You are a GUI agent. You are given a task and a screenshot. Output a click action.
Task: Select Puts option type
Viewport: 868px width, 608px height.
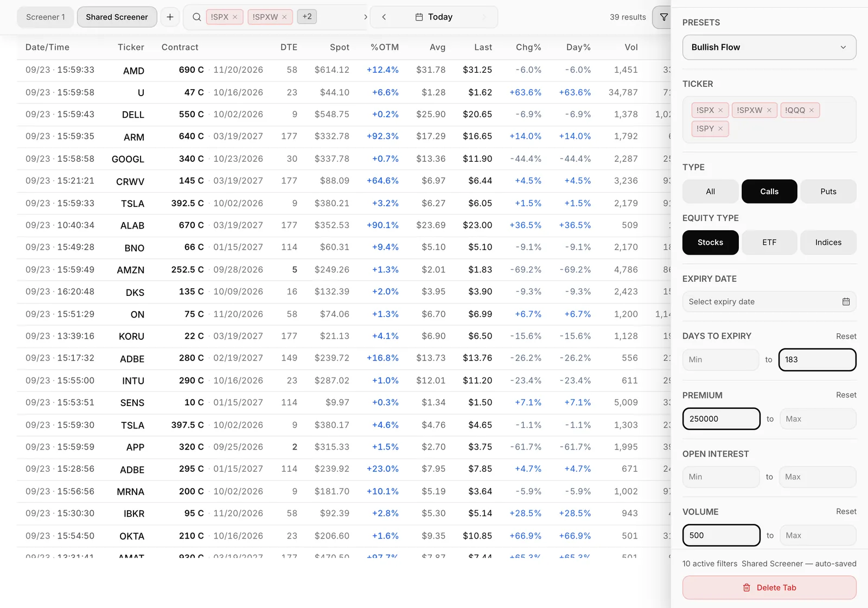(828, 192)
